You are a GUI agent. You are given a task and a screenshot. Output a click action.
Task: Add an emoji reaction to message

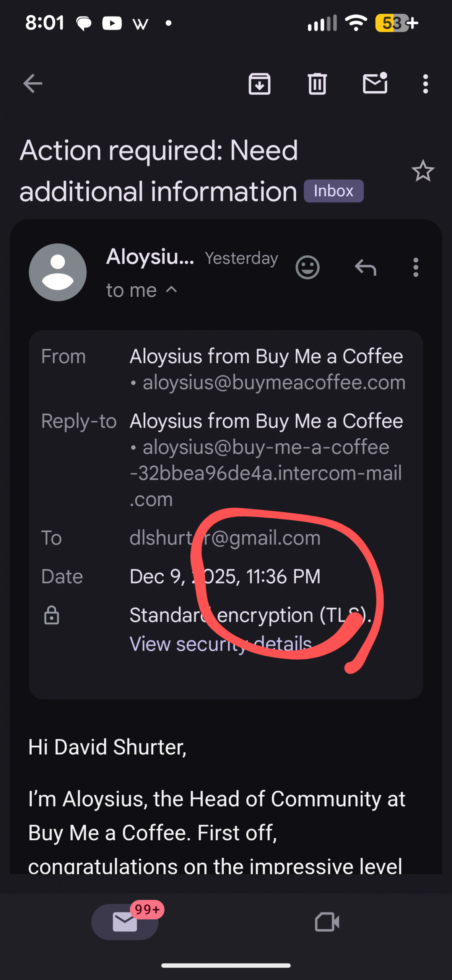click(307, 267)
